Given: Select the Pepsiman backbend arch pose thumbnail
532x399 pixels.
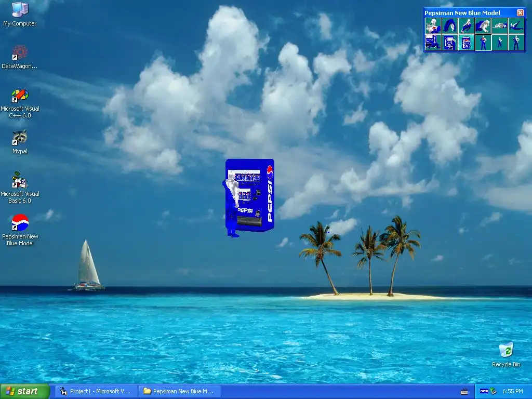Looking at the screenshot, I should (x=449, y=26).
